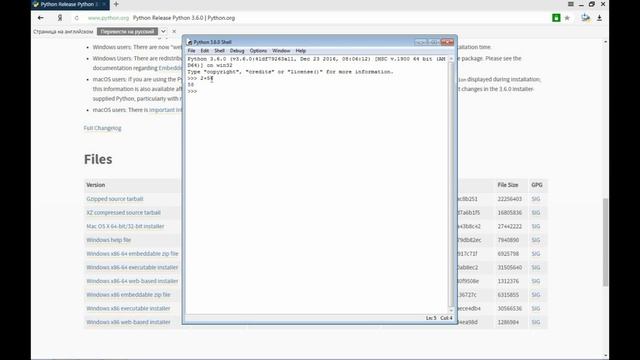Click the Files section heading
The height and width of the screenshot is (360, 640).
point(98,159)
